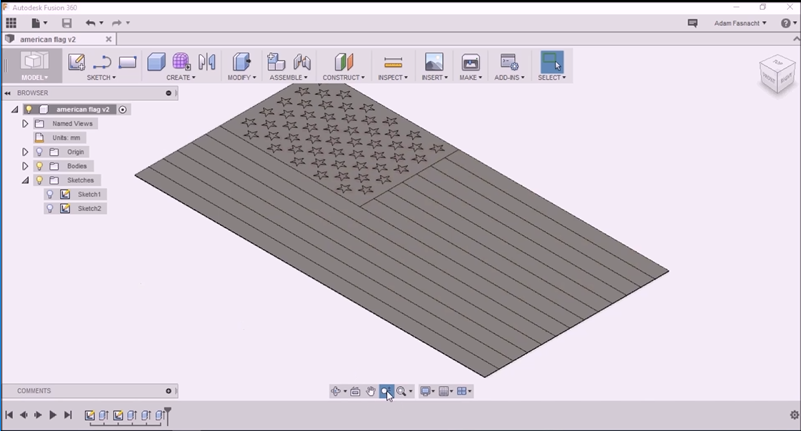This screenshot has height=431, width=801.
Task: Open the File menu dropdown
Action: 39,23
